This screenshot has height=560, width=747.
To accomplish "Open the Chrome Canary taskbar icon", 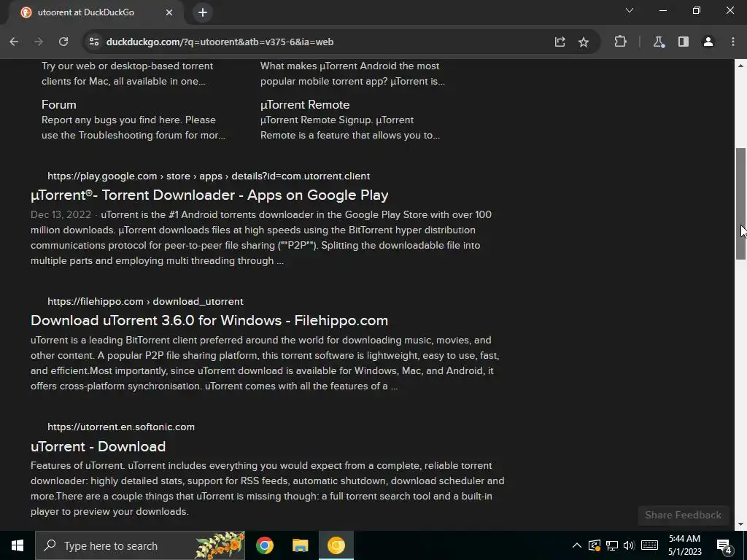I will pos(336,545).
